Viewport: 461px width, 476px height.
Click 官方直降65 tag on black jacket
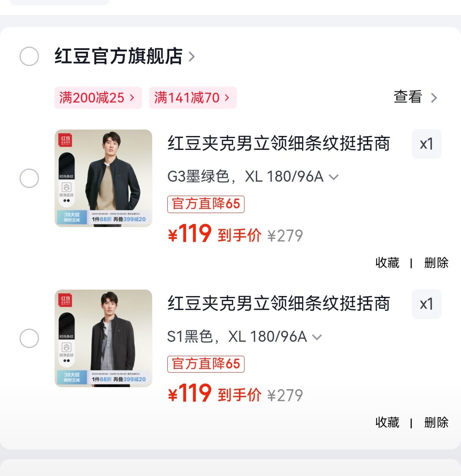pos(206,364)
